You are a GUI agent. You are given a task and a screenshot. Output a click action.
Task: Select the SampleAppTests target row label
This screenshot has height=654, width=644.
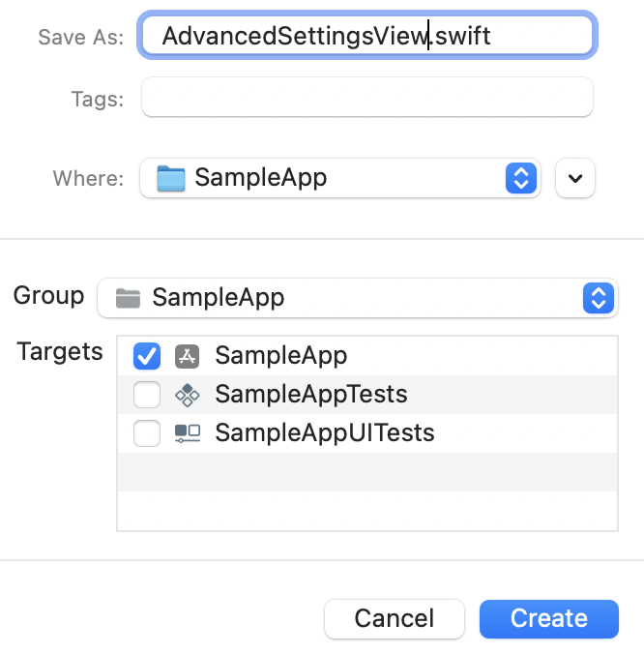click(x=311, y=394)
